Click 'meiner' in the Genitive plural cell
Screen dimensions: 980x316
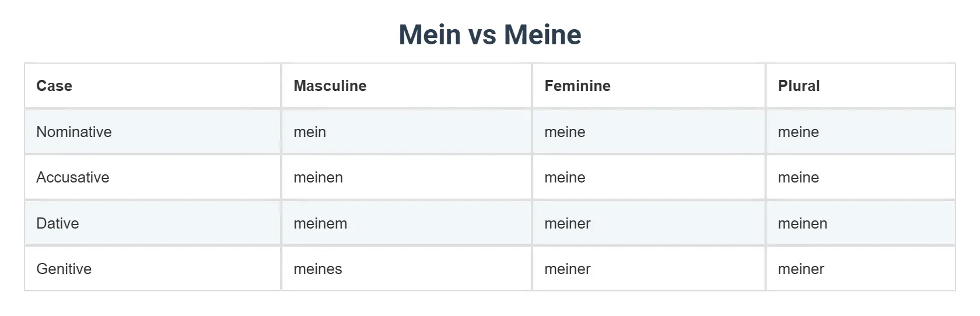801,269
